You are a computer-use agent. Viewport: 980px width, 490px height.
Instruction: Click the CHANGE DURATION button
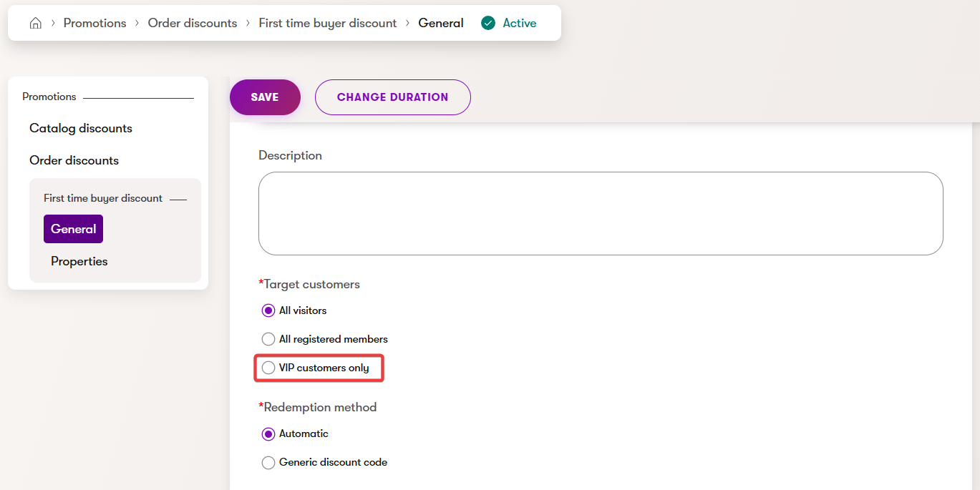point(392,97)
